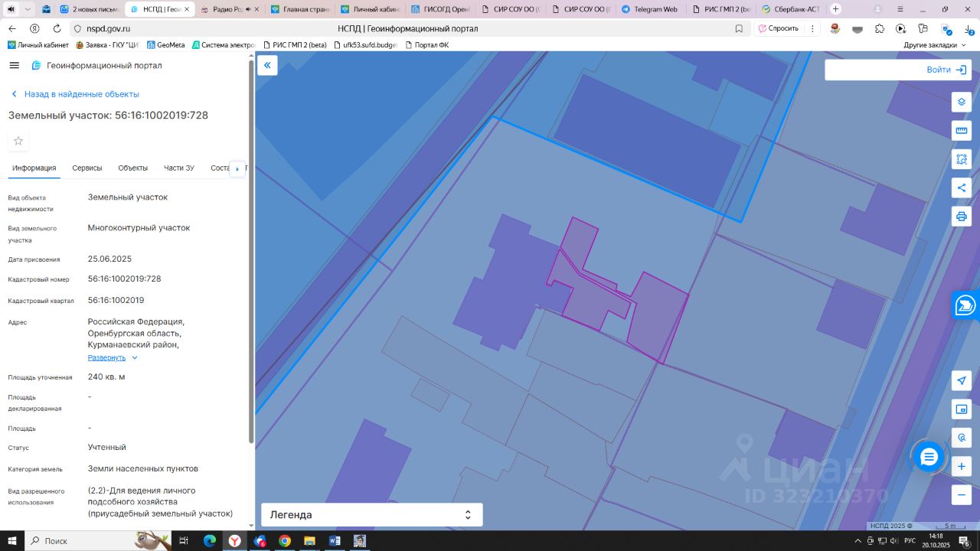Select the ruler measurement tool
Screen dimensions: 980x551
[962, 130]
